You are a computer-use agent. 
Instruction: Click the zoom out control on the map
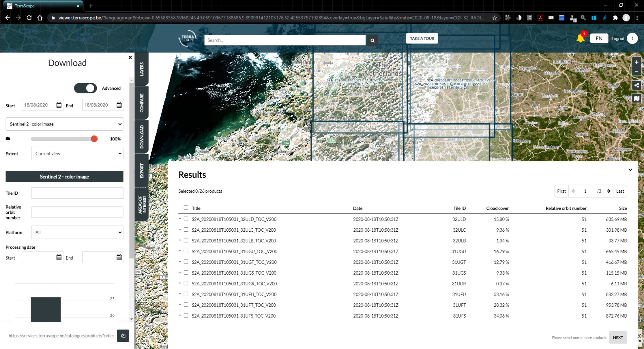pyautogui.click(x=636, y=71)
